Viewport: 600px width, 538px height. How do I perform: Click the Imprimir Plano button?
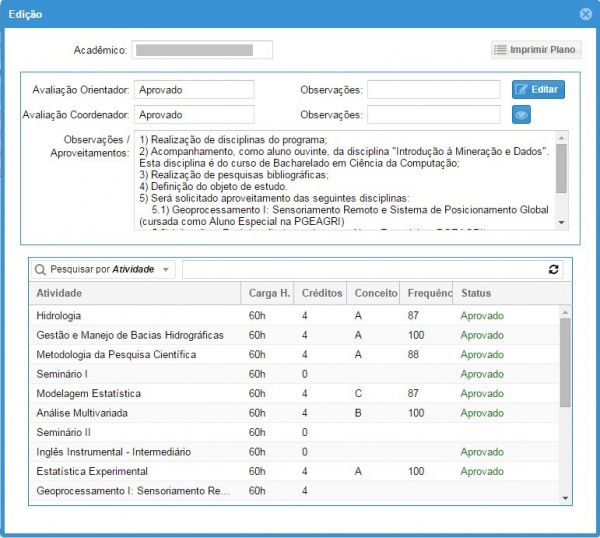tap(536, 50)
